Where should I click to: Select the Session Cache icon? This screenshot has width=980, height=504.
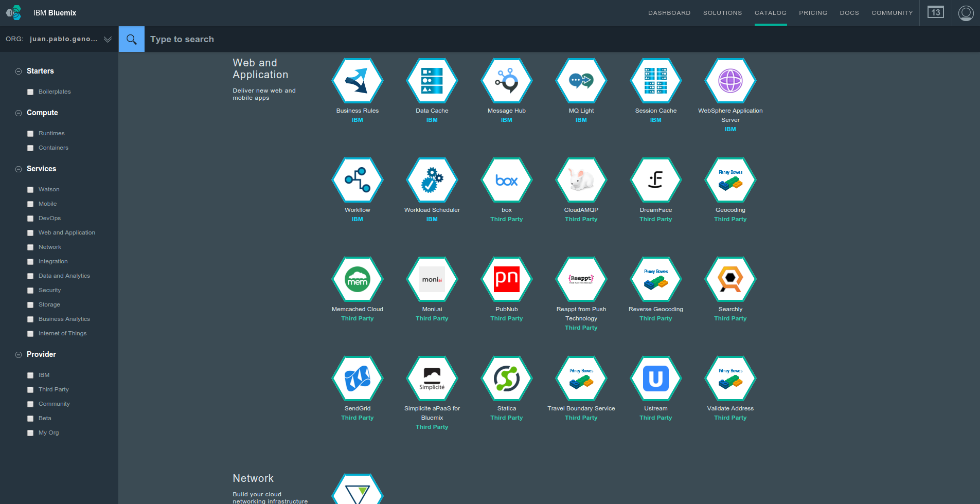pos(656,81)
